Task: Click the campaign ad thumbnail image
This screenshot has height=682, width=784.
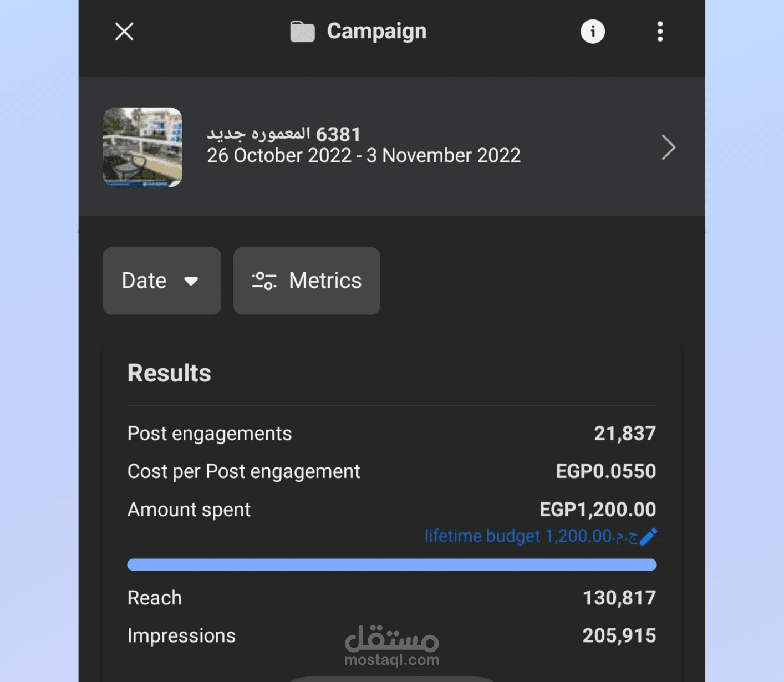Action: click(142, 147)
